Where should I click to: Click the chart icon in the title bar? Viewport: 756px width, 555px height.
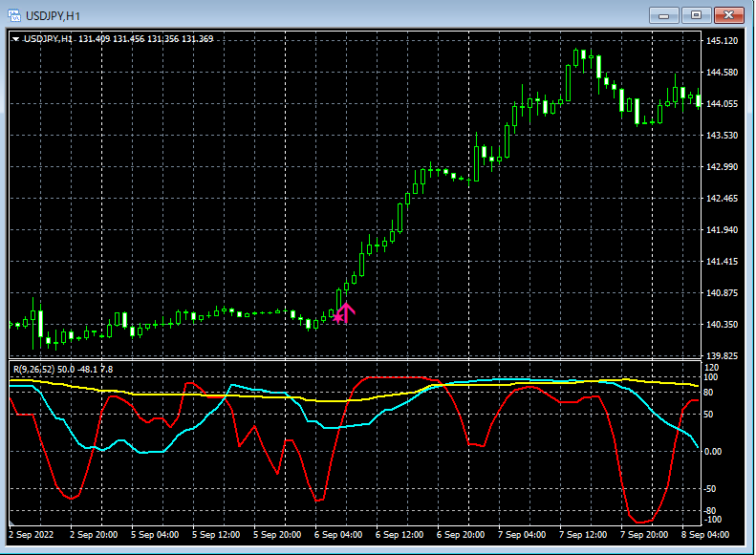pyautogui.click(x=15, y=14)
